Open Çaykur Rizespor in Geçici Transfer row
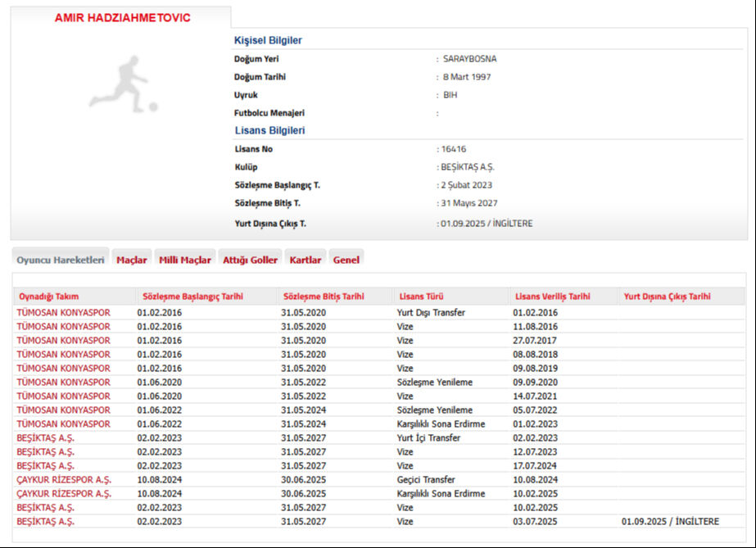The width and height of the screenshot is (756, 548). (64, 480)
